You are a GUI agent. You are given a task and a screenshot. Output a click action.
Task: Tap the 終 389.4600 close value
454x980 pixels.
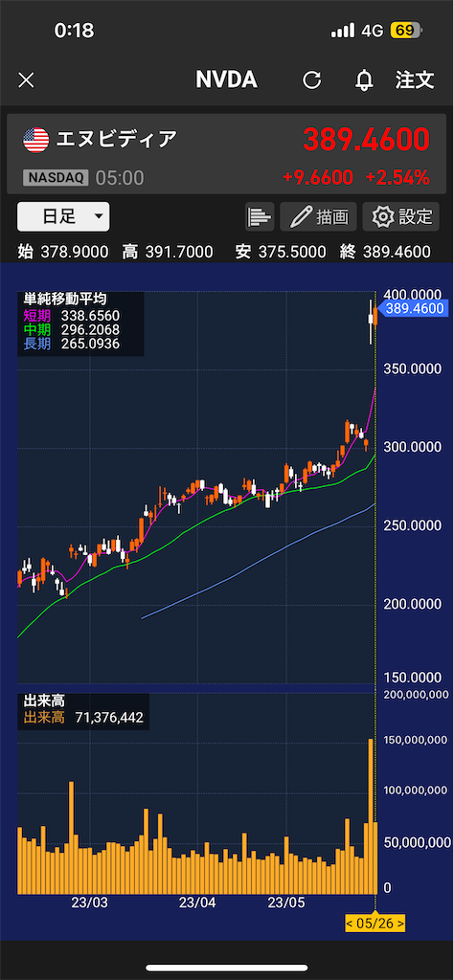[x=385, y=252]
